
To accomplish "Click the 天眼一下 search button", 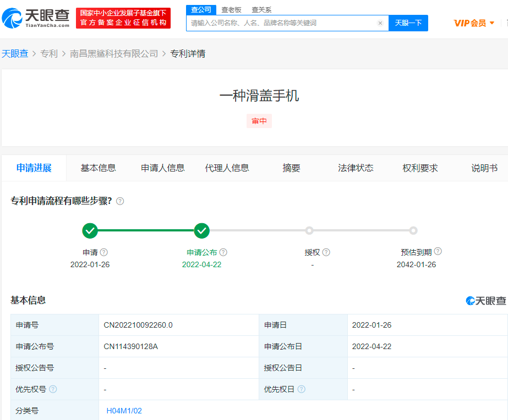I will coord(408,23).
